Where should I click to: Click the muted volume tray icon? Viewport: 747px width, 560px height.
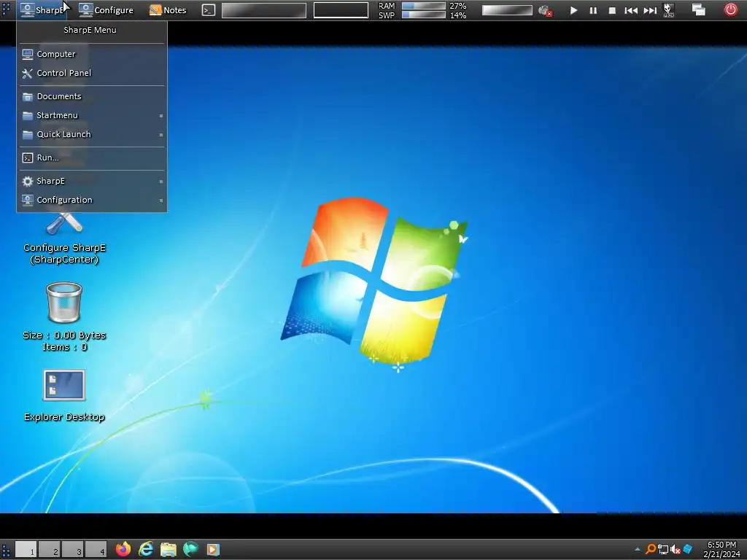[675, 550]
